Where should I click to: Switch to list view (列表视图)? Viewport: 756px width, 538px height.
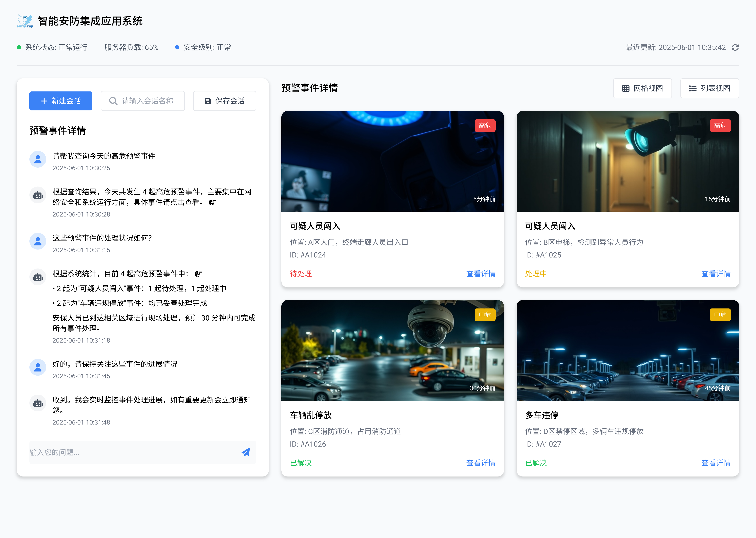(x=709, y=88)
